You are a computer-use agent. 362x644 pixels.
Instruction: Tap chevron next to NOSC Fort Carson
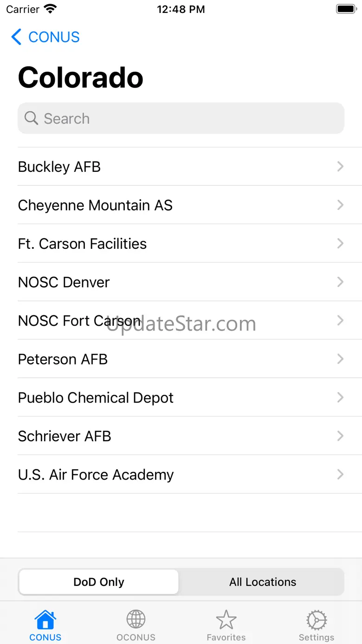(340, 321)
